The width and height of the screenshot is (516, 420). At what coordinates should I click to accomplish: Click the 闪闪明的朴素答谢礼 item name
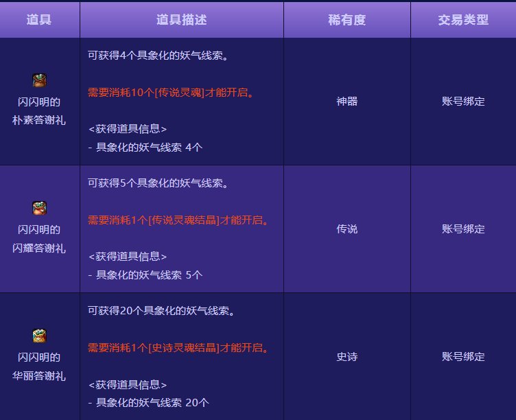coord(39,111)
